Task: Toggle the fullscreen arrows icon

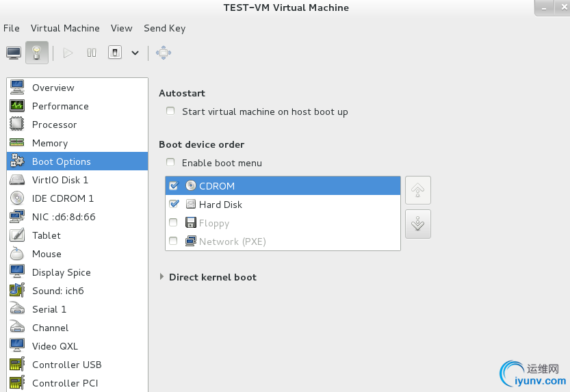Action: pos(163,53)
